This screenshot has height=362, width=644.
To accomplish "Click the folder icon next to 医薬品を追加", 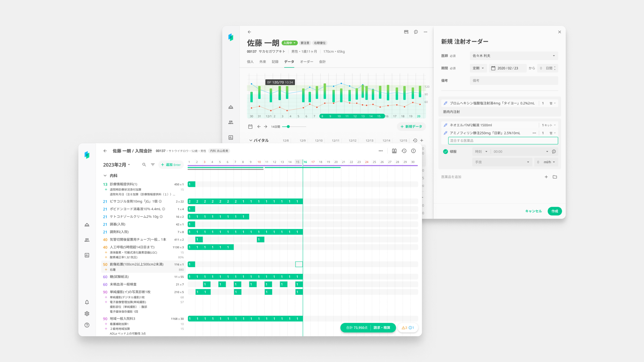I will pos(555,177).
